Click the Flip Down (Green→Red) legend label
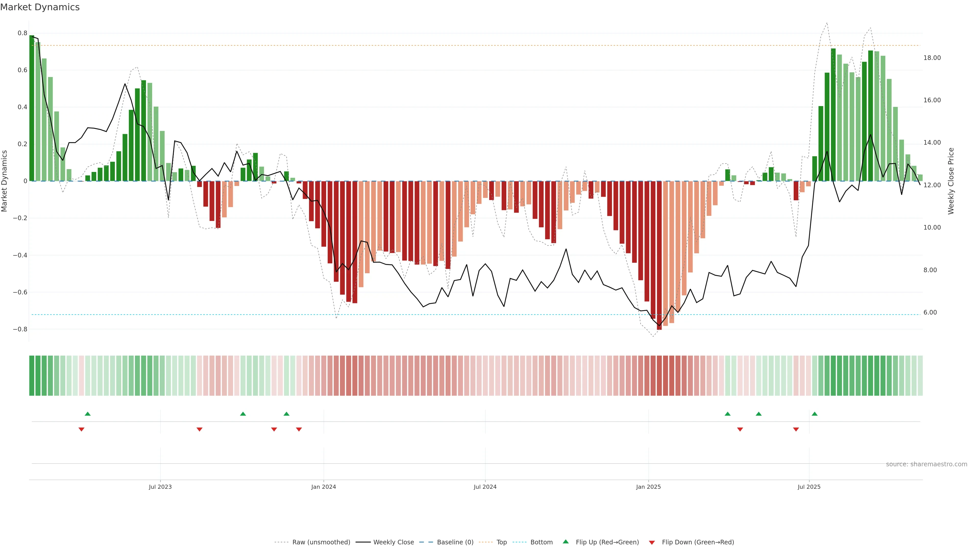Image resolution: width=980 pixels, height=551 pixels. [698, 542]
